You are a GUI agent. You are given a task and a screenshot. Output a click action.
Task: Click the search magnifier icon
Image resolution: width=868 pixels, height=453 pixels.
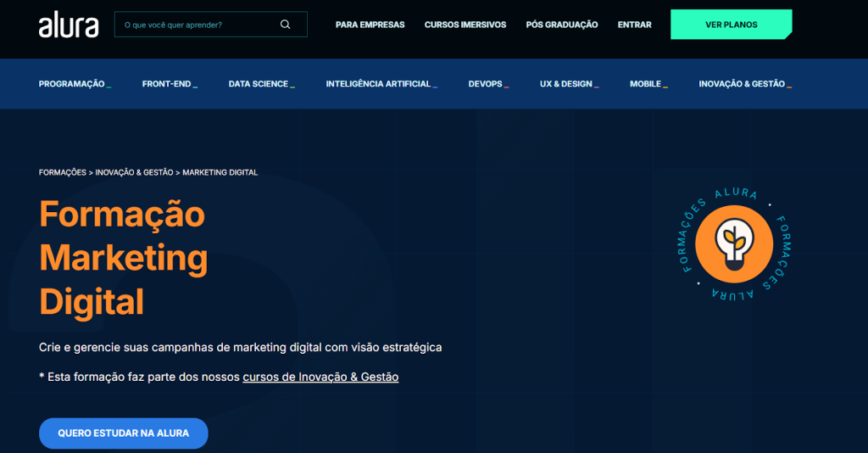[x=285, y=25]
